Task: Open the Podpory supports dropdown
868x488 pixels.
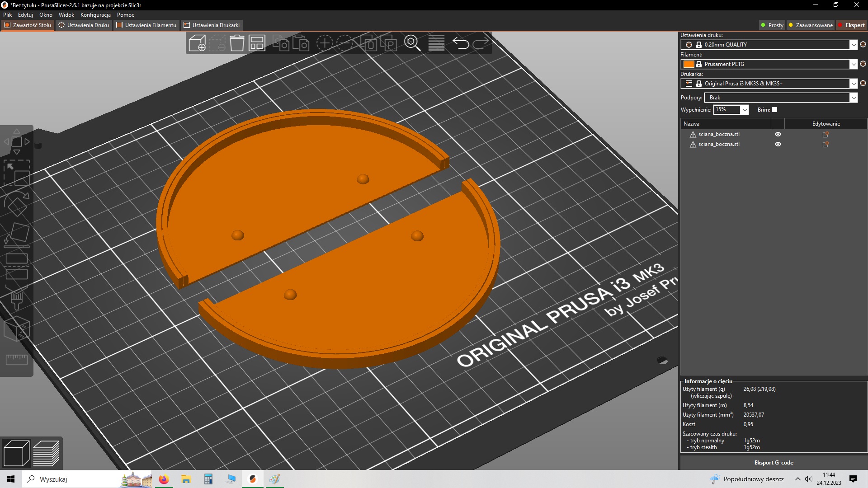Action: pyautogui.click(x=781, y=98)
